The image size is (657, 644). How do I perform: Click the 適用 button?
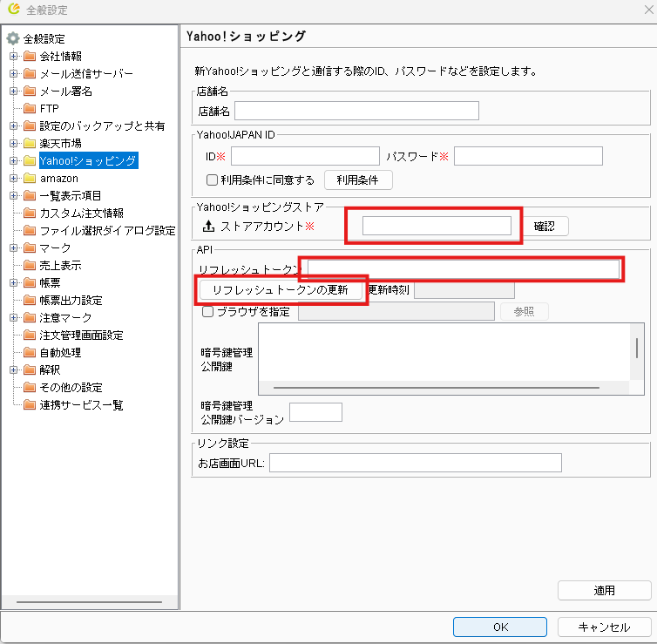coord(604,590)
